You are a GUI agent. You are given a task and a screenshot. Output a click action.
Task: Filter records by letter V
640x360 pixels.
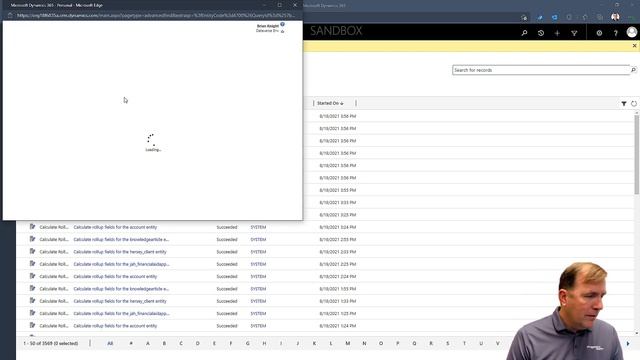498,344
